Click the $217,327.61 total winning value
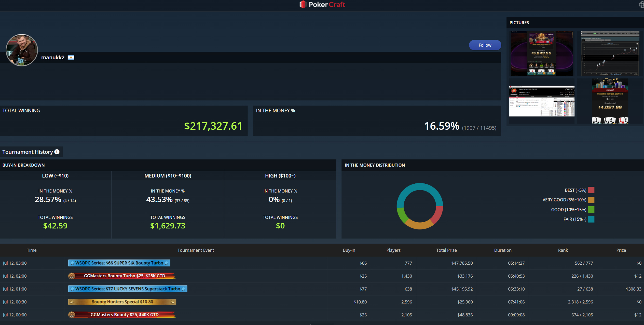Viewport: 644px width, 325px height. click(x=213, y=126)
